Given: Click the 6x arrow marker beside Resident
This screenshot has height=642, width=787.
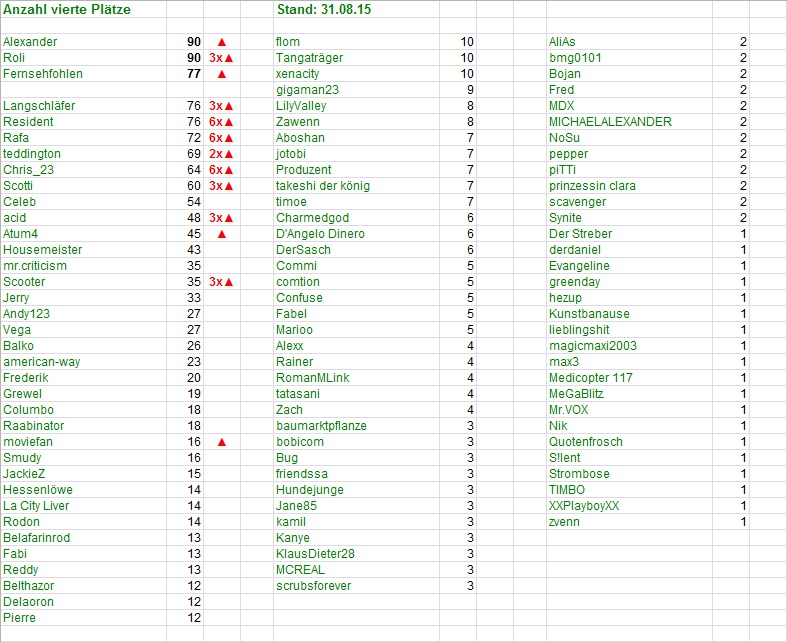Looking at the screenshot, I should click(221, 122).
